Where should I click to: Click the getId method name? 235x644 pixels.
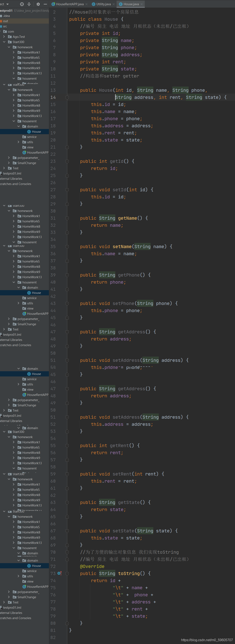(x=117, y=161)
